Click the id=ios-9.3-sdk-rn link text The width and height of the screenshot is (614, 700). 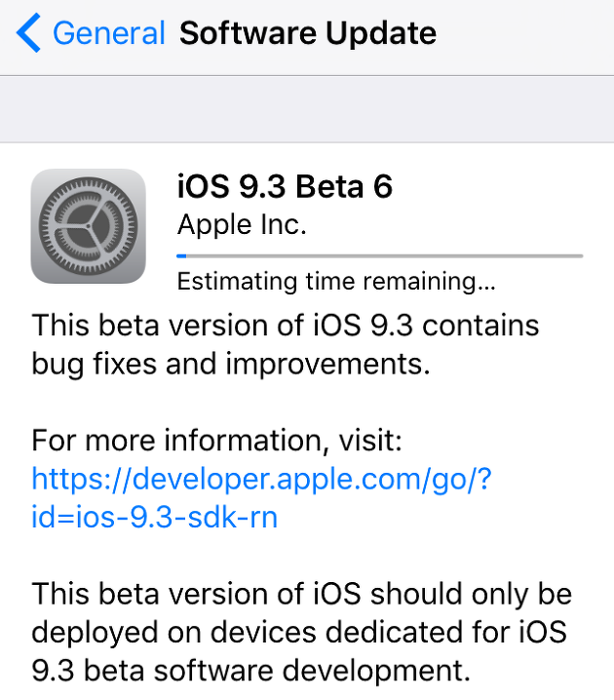click(x=154, y=517)
